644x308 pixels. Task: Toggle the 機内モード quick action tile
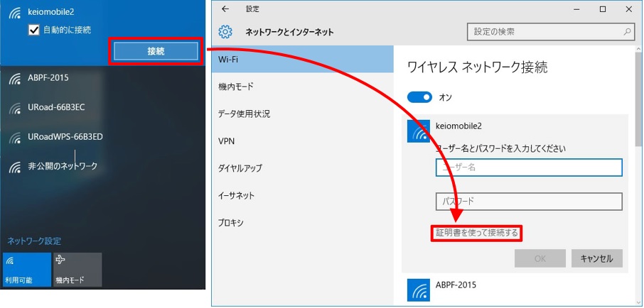coord(77,270)
